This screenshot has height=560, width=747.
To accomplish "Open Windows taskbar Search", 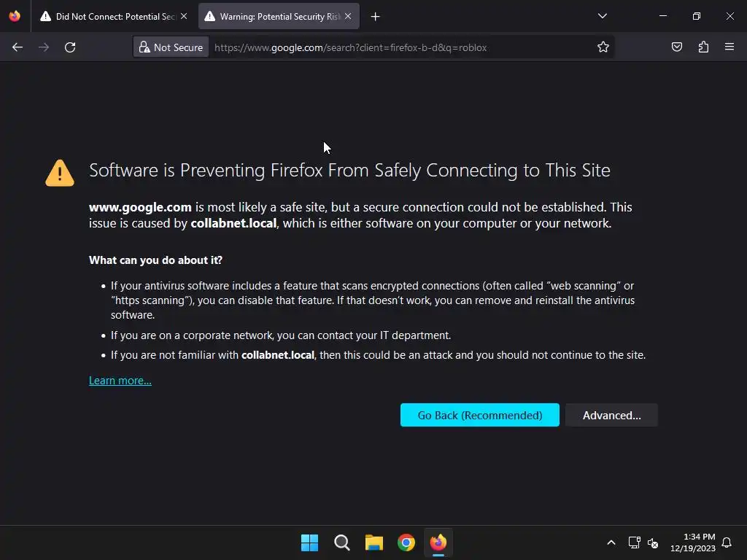I will 341,542.
